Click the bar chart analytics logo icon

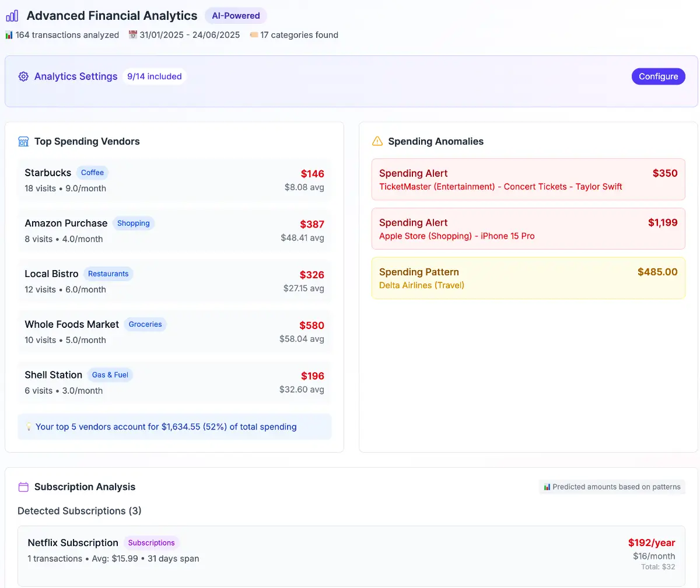click(12, 16)
